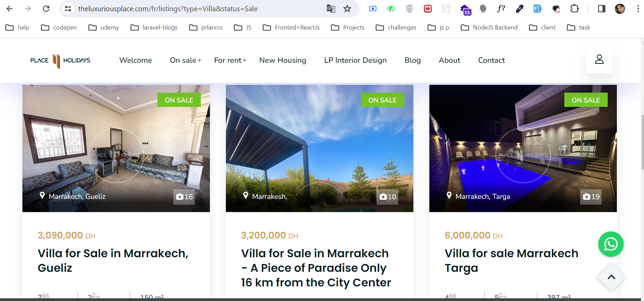View site information icon in address bar

click(x=68, y=9)
